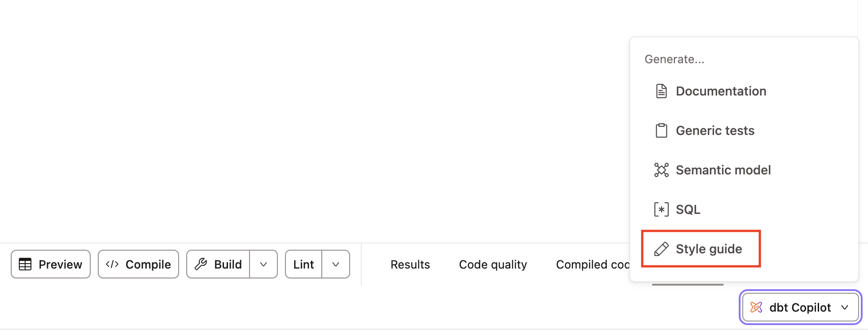Click the dbt Copilot logo icon

tap(756, 307)
